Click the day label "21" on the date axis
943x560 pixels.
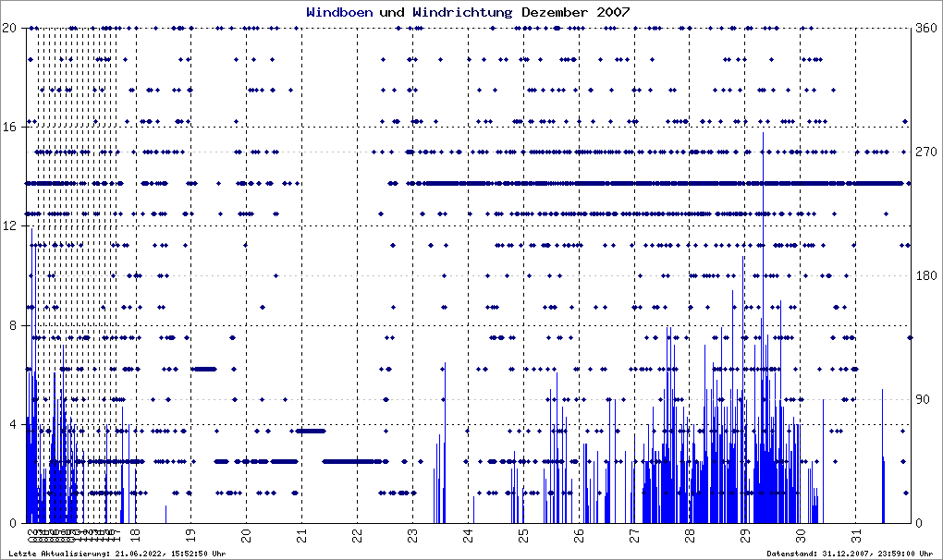pos(301,535)
